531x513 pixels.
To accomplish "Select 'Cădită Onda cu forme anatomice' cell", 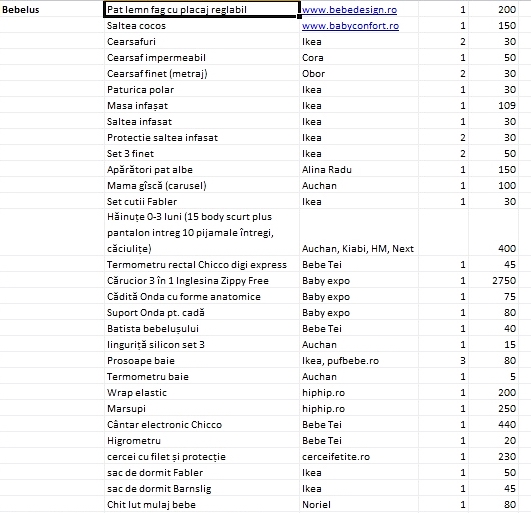I will pos(202,297).
